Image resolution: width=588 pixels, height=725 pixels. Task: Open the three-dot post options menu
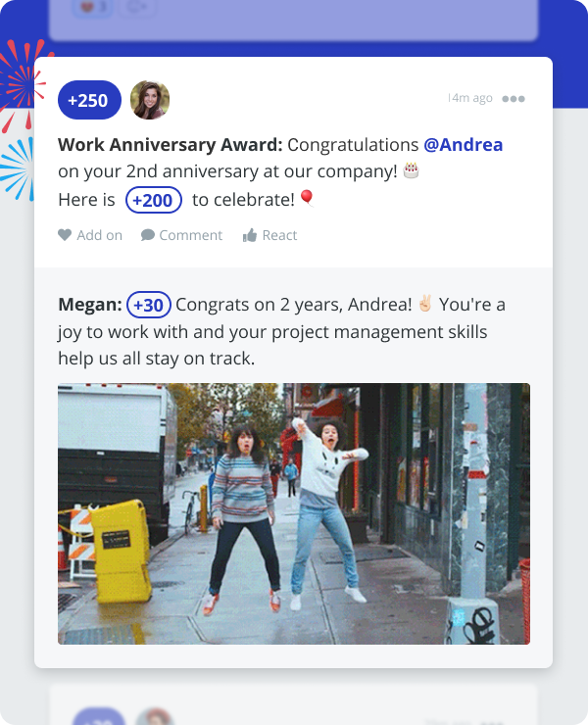(514, 99)
